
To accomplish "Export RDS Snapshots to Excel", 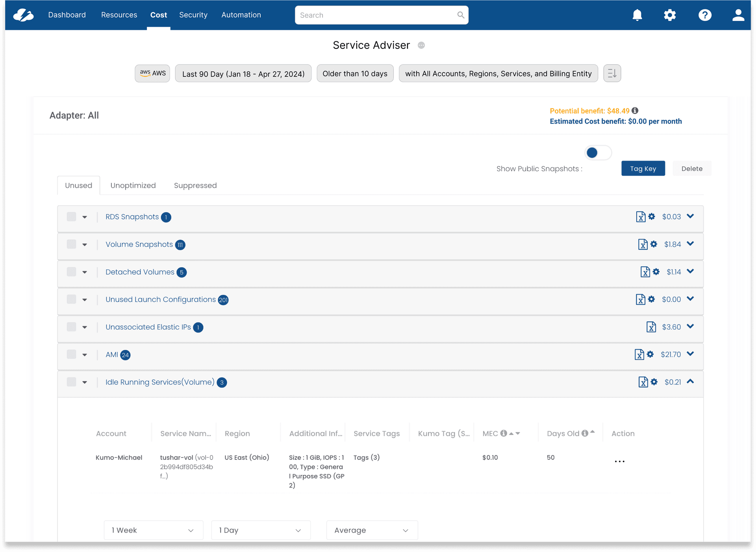I will 640,217.
